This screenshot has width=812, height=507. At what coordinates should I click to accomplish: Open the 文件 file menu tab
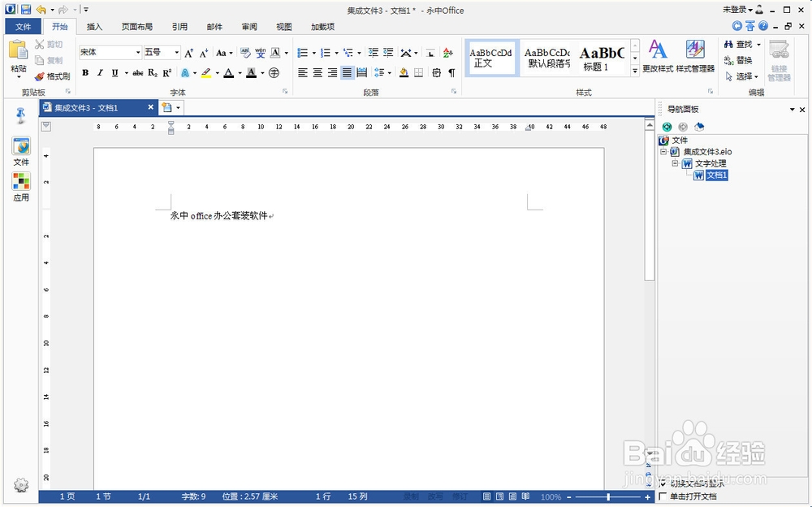click(x=24, y=27)
